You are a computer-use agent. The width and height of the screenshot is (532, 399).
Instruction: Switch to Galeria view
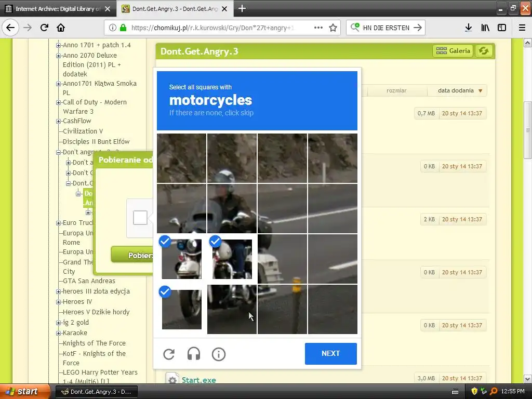(x=453, y=51)
